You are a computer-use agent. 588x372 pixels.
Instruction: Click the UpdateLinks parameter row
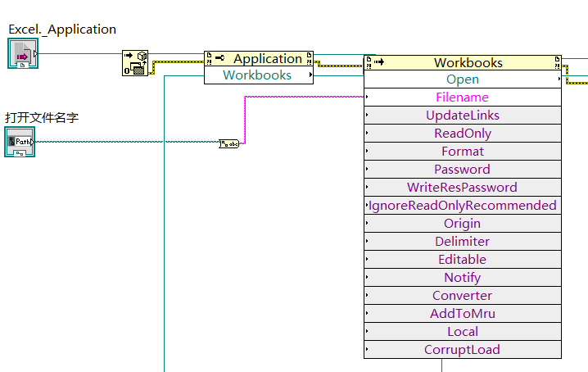463,116
